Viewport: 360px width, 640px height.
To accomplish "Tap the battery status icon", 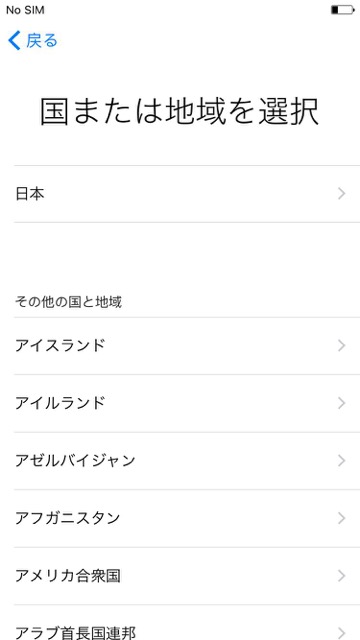I will [343, 10].
